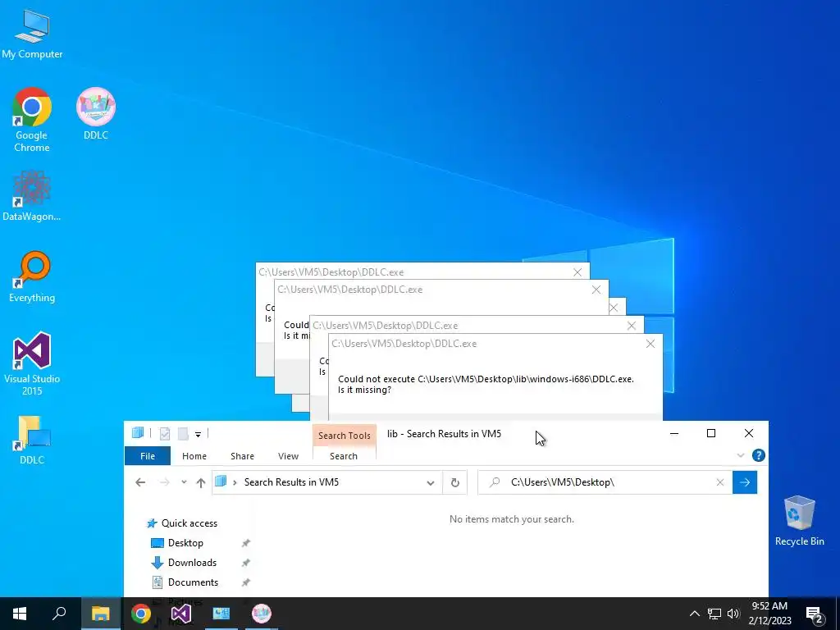
Task: Go back in Explorer navigation
Action: click(140, 482)
